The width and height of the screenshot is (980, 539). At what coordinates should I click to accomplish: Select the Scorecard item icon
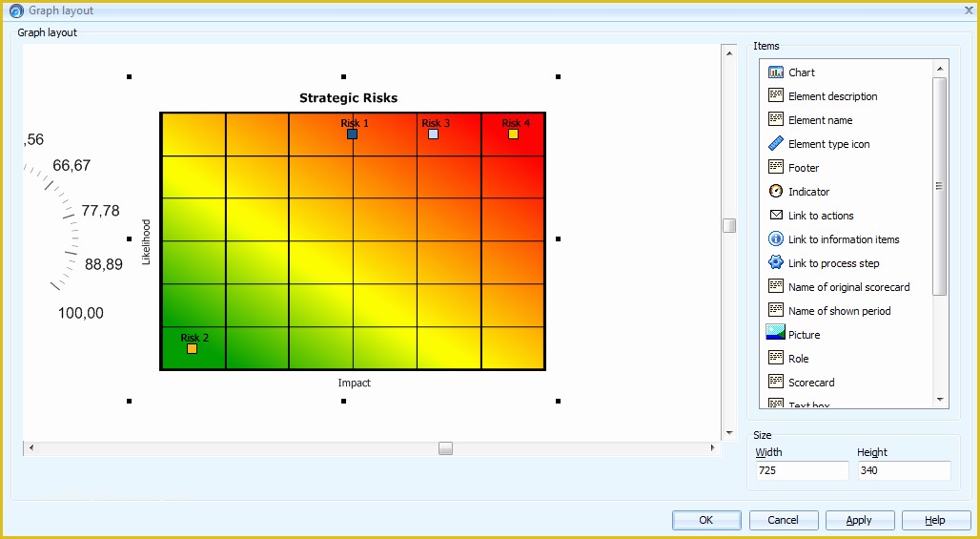[776, 382]
